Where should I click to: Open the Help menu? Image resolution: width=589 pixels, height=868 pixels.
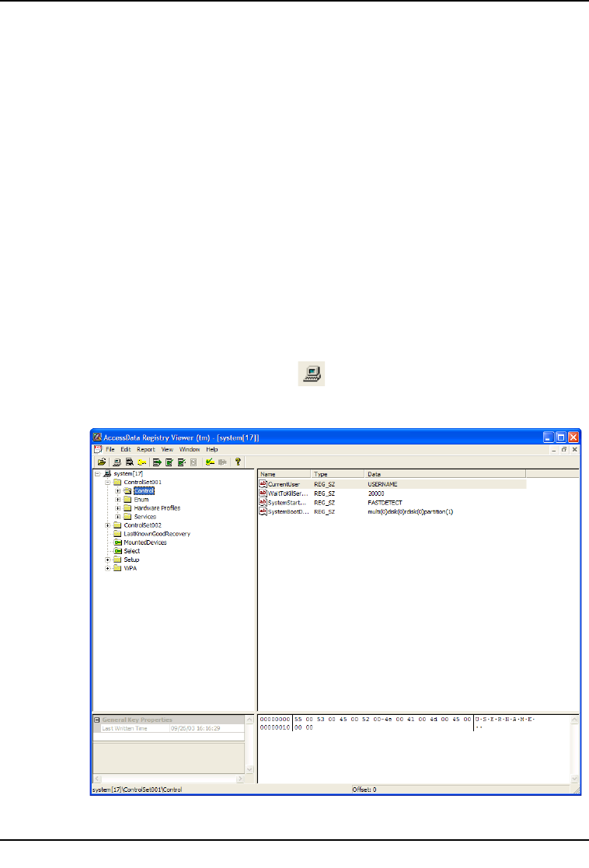[212, 449]
